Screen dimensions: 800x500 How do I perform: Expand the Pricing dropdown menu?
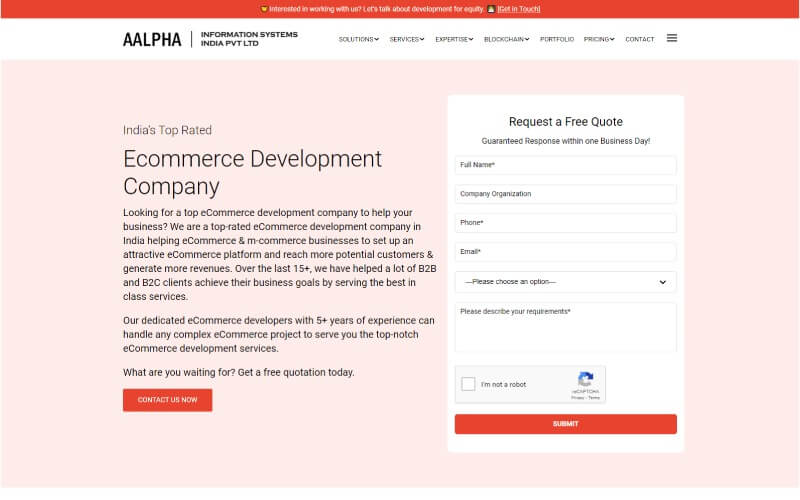[x=599, y=39]
